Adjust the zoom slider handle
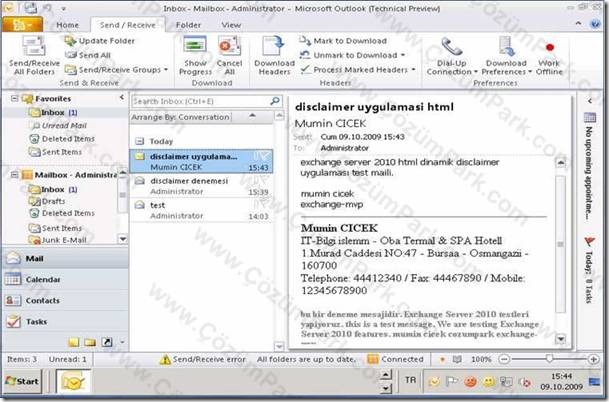This screenshot has height=402, width=609. tap(549, 359)
